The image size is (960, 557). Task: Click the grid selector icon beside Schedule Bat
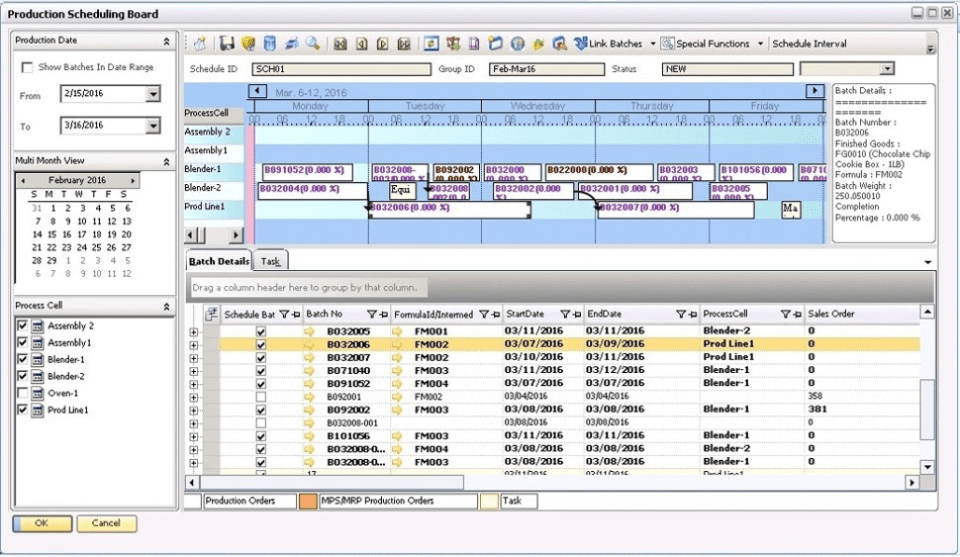[x=211, y=315]
